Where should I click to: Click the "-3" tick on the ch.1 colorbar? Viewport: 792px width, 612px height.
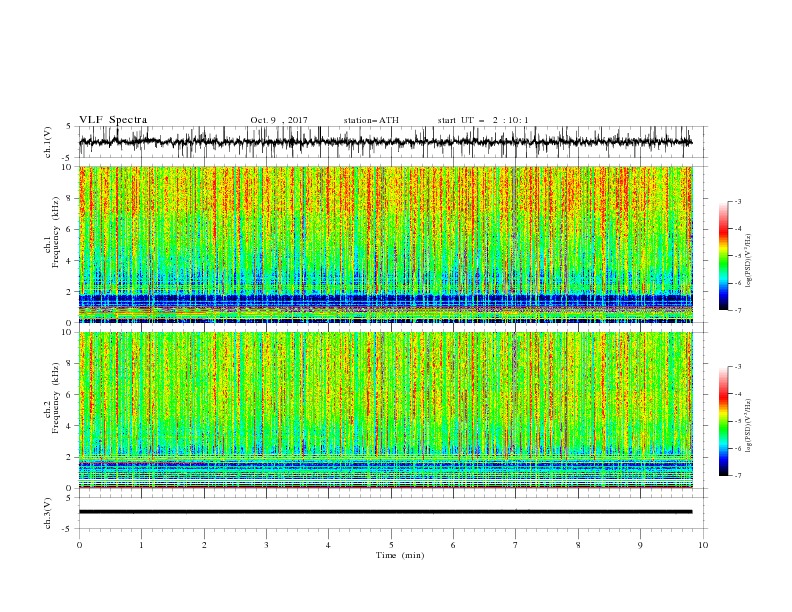click(x=737, y=201)
